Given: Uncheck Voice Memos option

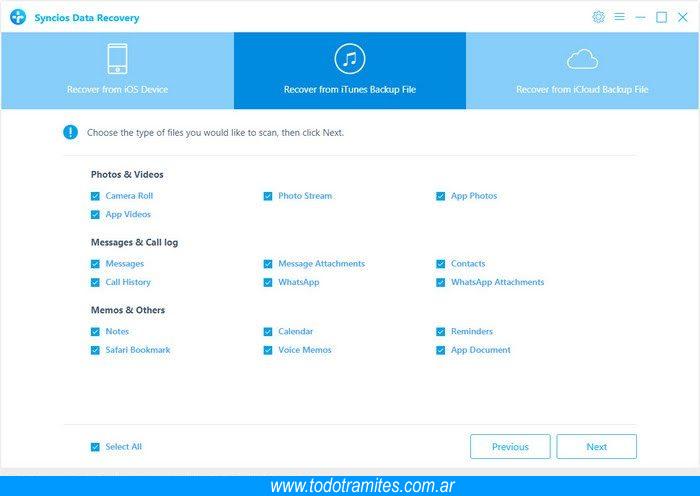Looking at the screenshot, I should tap(268, 351).
